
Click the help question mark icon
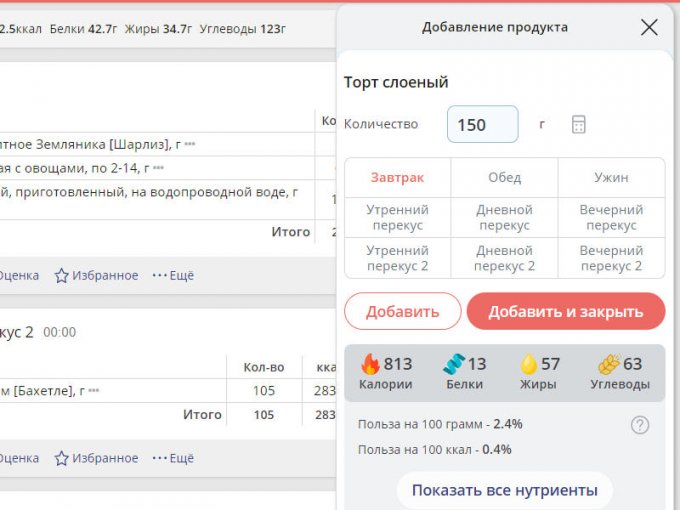point(640,425)
